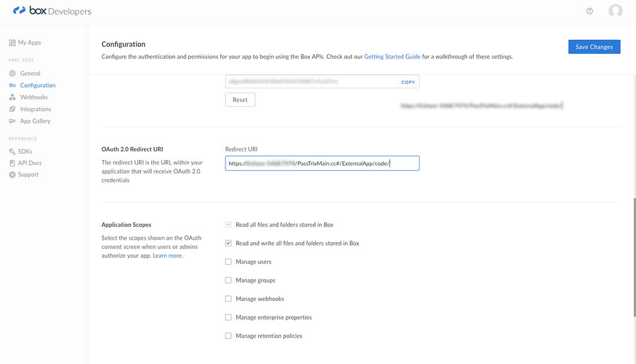Open the help question mark icon

pyautogui.click(x=589, y=11)
